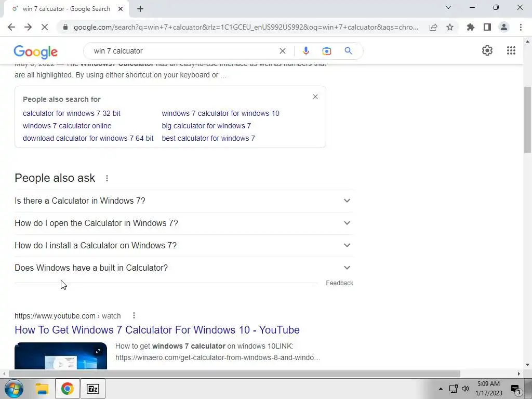Open the taskbar clock and date
The image size is (532, 399).
click(488, 389)
